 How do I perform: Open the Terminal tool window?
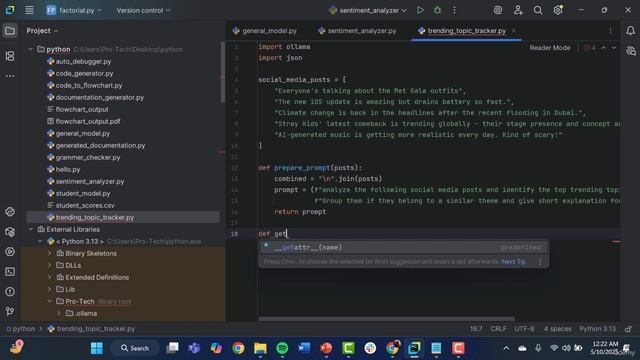click(x=10, y=272)
